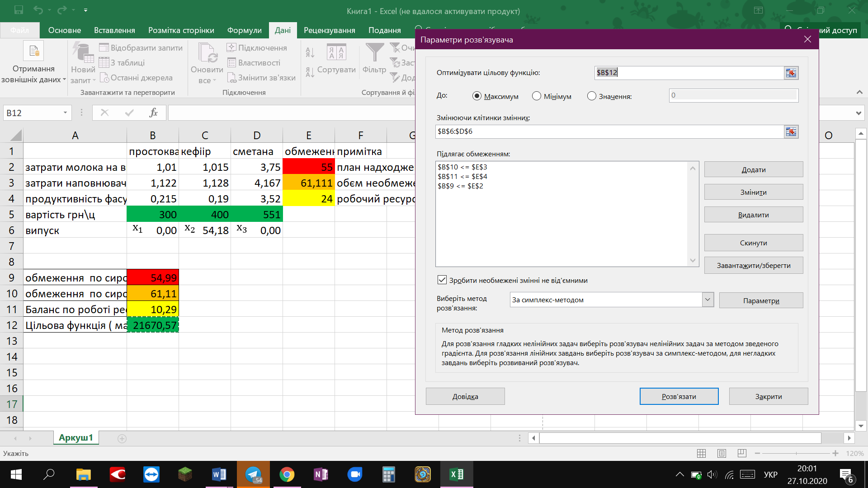Select the Мінімум radio button
The image size is (868, 488).
[x=537, y=96]
